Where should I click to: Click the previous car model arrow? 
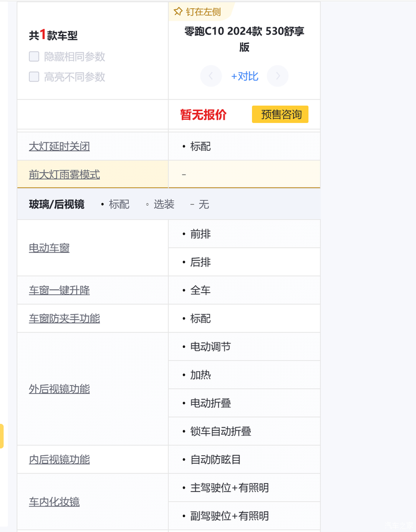pos(211,76)
